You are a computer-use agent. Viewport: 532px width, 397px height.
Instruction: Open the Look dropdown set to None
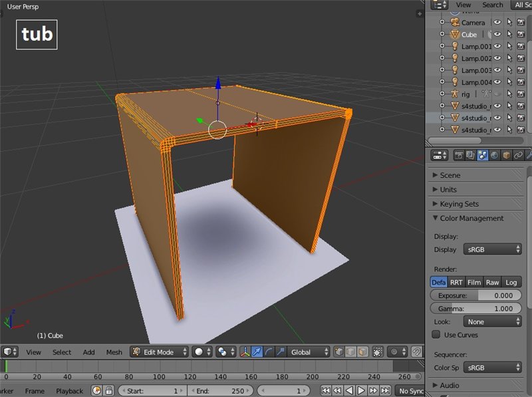(492, 321)
